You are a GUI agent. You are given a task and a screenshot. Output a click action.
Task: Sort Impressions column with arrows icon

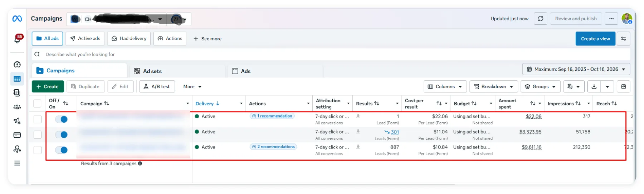pos(578,103)
